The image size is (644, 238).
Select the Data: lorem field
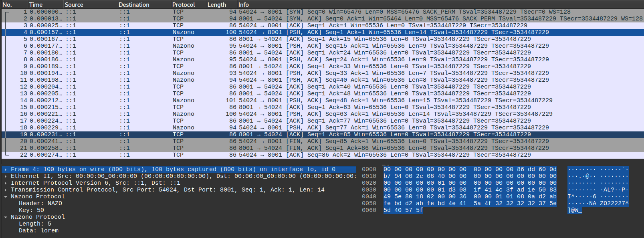[38, 231]
